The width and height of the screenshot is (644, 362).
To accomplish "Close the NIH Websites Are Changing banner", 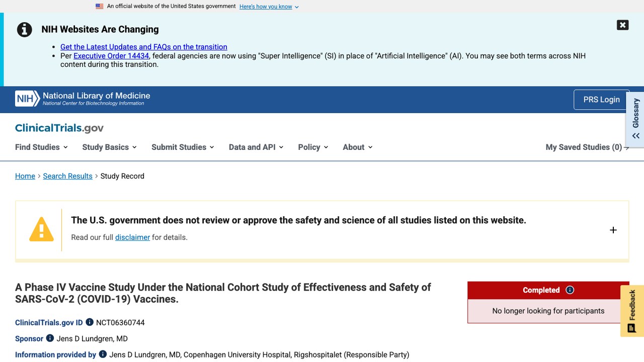I will click(622, 25).
